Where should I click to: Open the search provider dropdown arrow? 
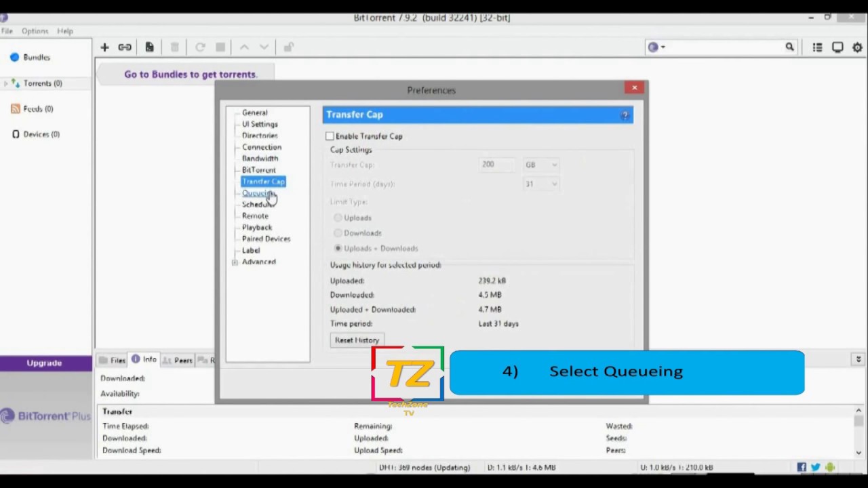663,47
